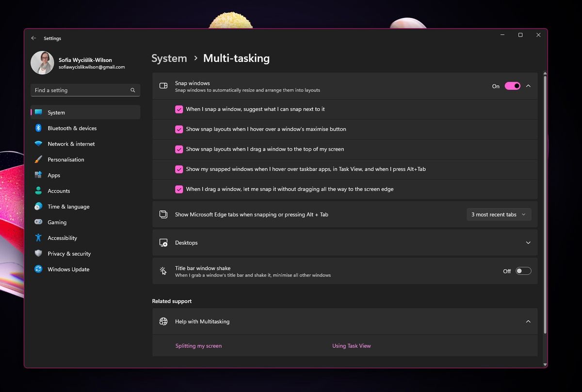Open the Splitting my screen link

pyautogui.click(x=198, y=345)
